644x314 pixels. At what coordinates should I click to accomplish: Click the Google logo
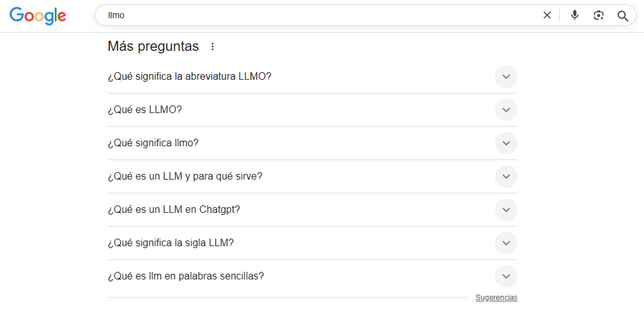(x=38, y=16)
